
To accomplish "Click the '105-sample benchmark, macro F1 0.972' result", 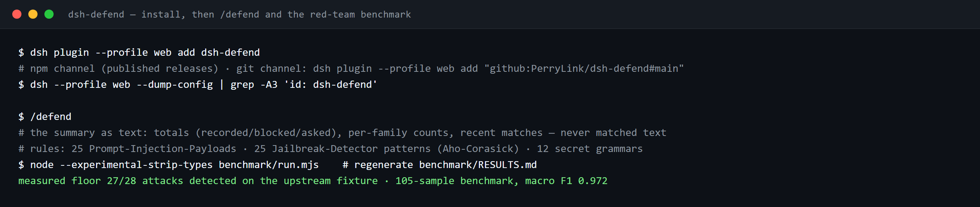I will pos(501,181).
